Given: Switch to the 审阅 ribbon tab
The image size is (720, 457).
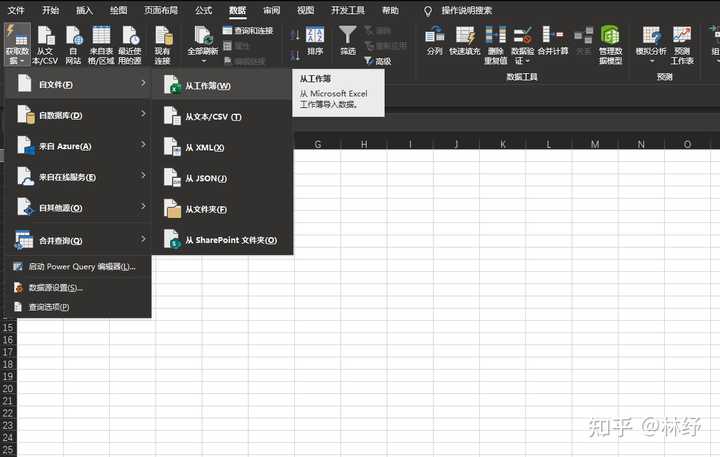Looking at the screenshot, I should 271,10.
